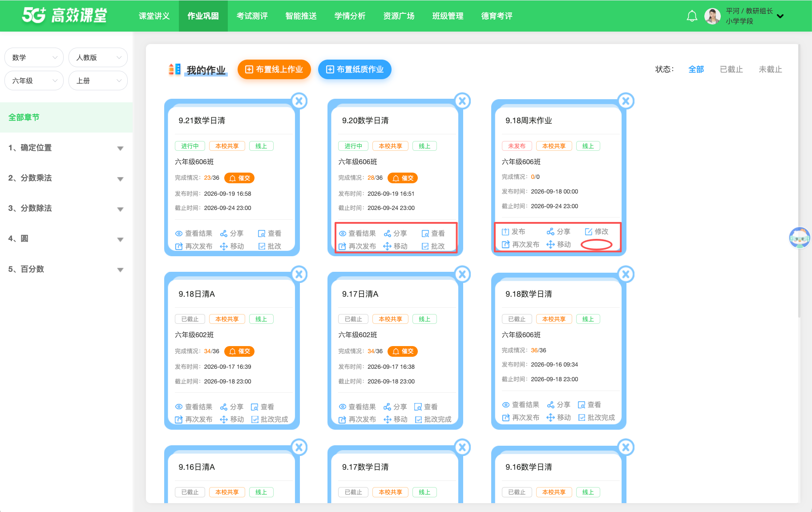Click the 我的作业 heading
812x512 pixels.
point(206,70)
